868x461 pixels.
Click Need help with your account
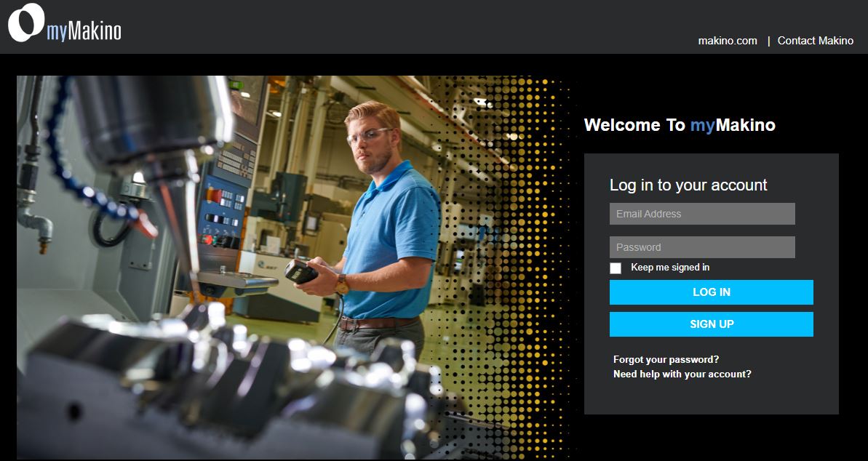pyautogui.click(x=682, y=373)
